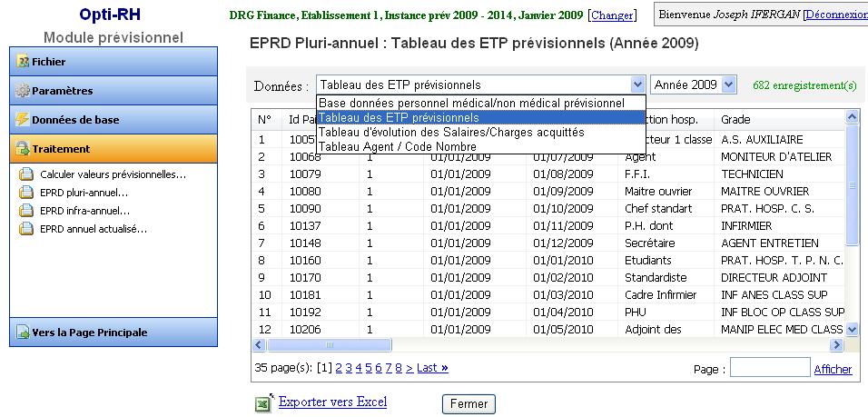The width and height of the screenshot is (868, 417).
Task: Click icon beside EPRD infra-annuel
Action: point(25,211)
